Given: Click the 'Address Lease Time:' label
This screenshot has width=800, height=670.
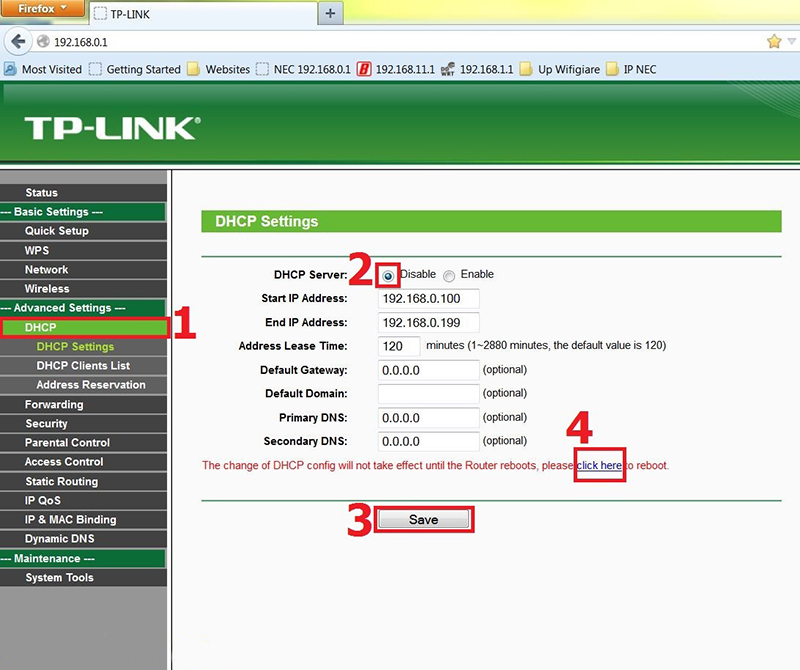Looking at the screenshot, I should tap(293, 346).
